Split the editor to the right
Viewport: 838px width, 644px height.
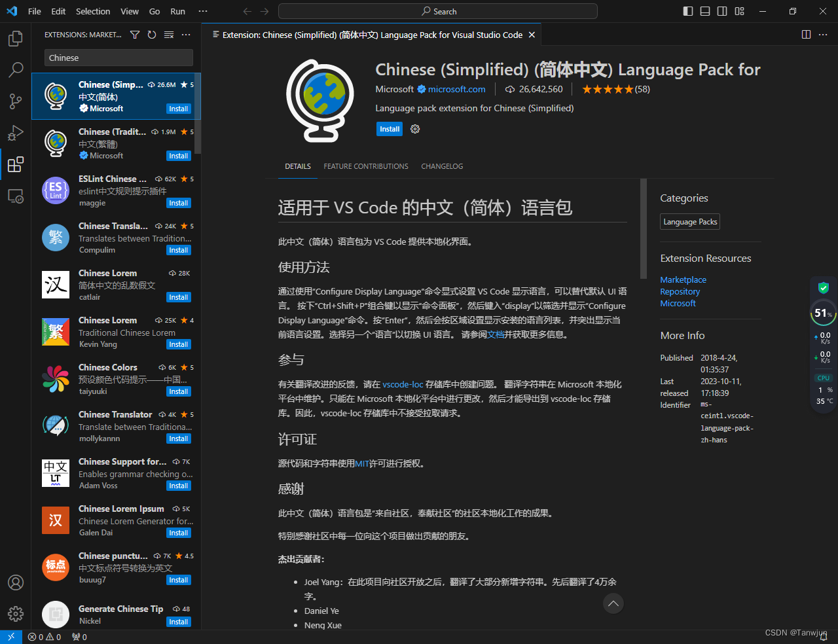pyautogui.click(x=807, y=35)
